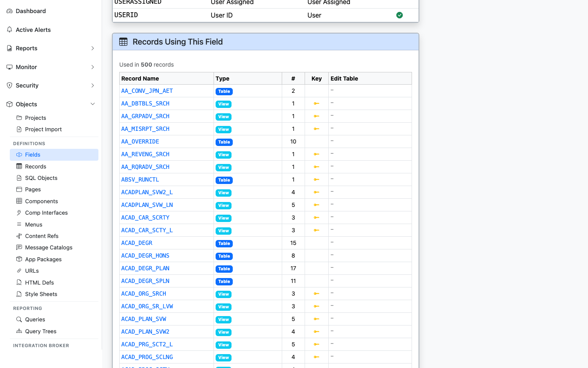Expand the Security submenu chevron
The image size is (588, 368).
coord(93,85)
